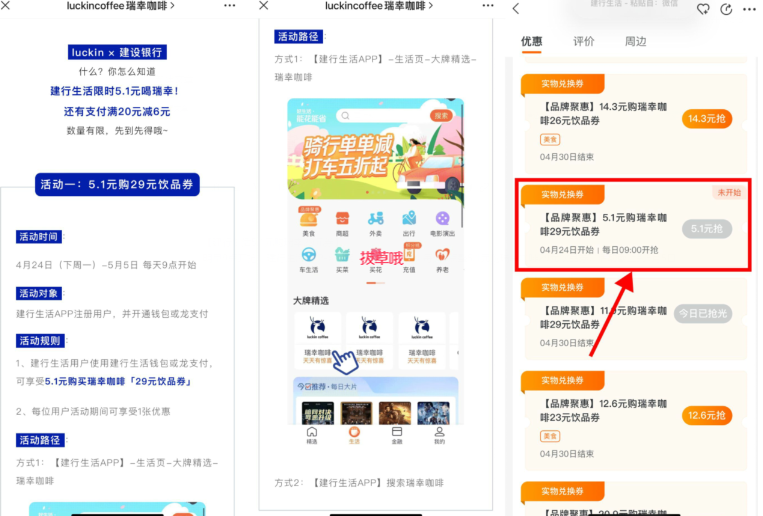Open the 5.1元购瑞幸咖啡29元饮品券 coupon title
This screenshot has width=763, height=516.
[x=603, y=224]
